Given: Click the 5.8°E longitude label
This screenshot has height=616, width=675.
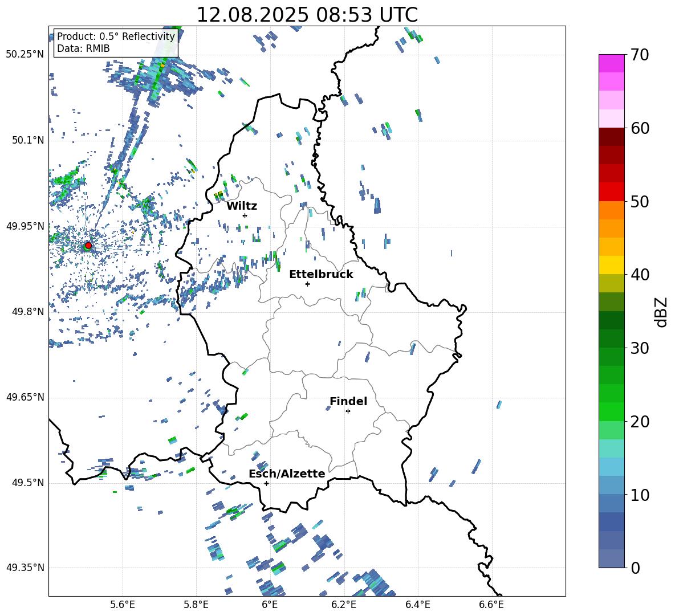Looking at the screenshot, I should (x=196, y=605).
